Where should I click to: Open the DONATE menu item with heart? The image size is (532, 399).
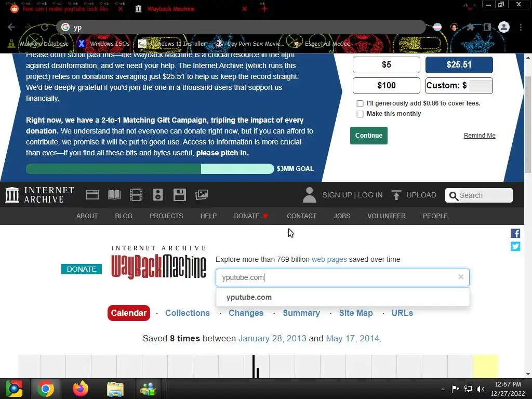(251, 216)
